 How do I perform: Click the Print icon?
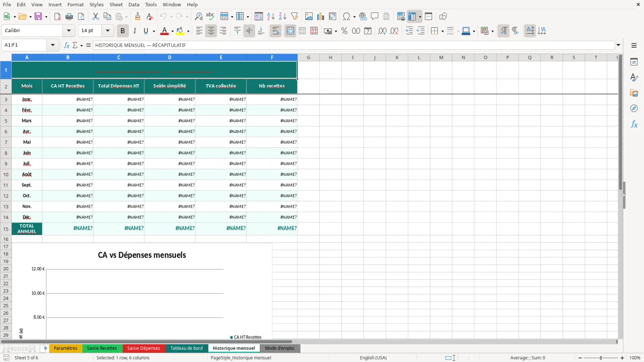click(69, 17)
